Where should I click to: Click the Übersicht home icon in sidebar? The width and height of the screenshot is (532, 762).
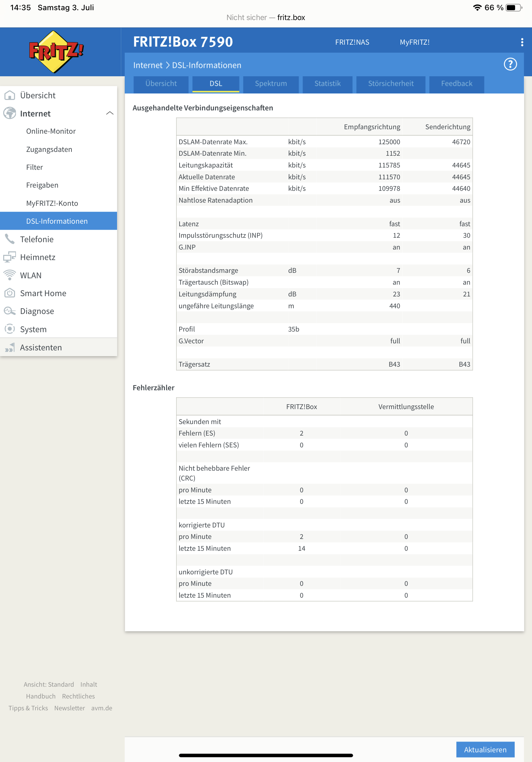(10, 95)
